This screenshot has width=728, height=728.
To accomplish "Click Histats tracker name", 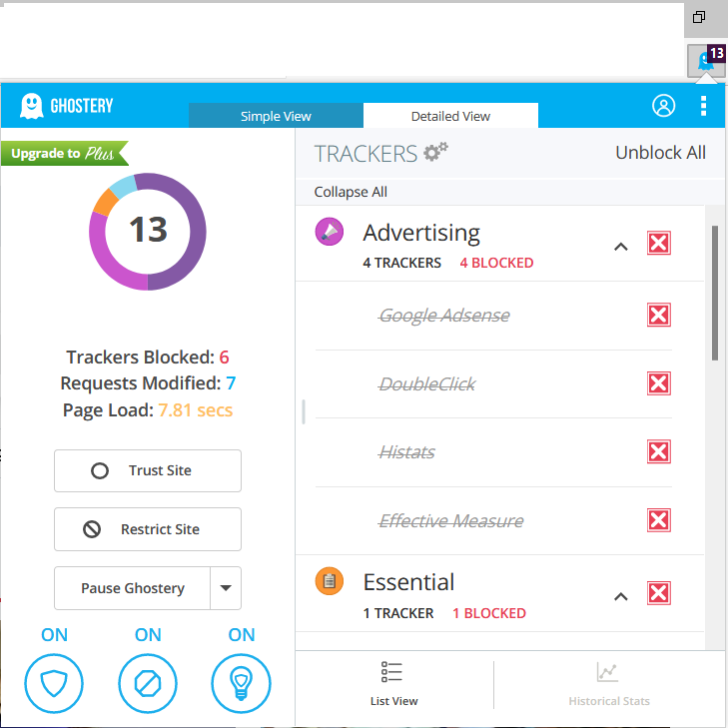I will pyautogui.click(x=406, y=452).
